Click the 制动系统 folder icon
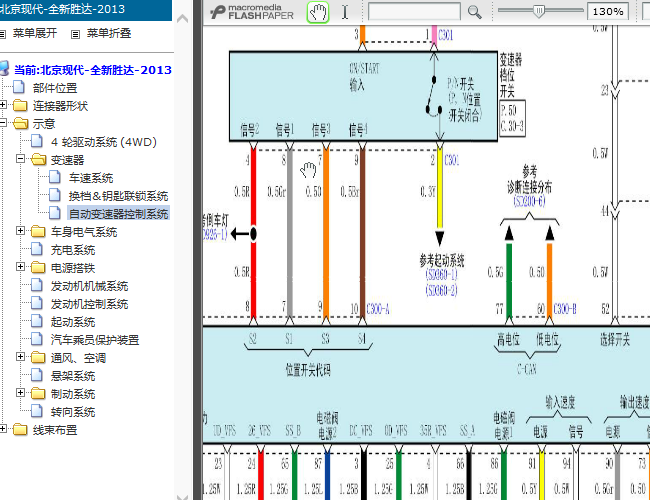The width and height of the screenshot is (650, 500). (38, 393)
